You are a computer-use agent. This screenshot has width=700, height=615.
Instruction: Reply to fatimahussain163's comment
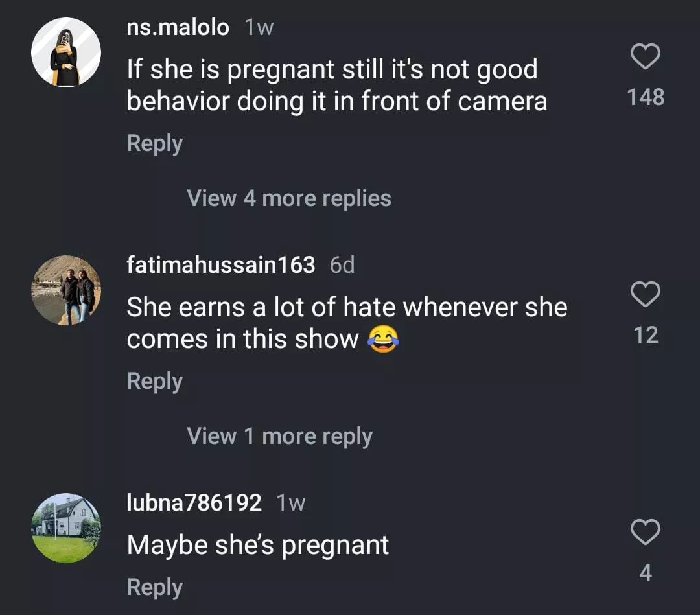pos(154,381)
